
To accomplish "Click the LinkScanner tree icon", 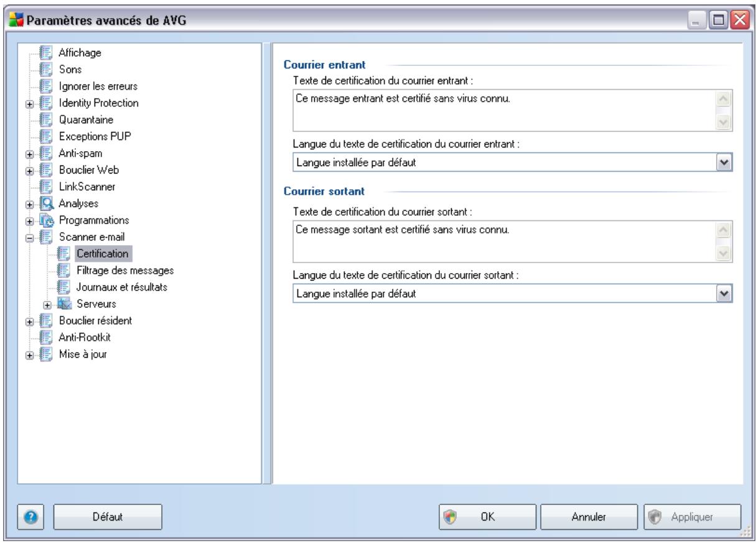I will pos(45,187).
